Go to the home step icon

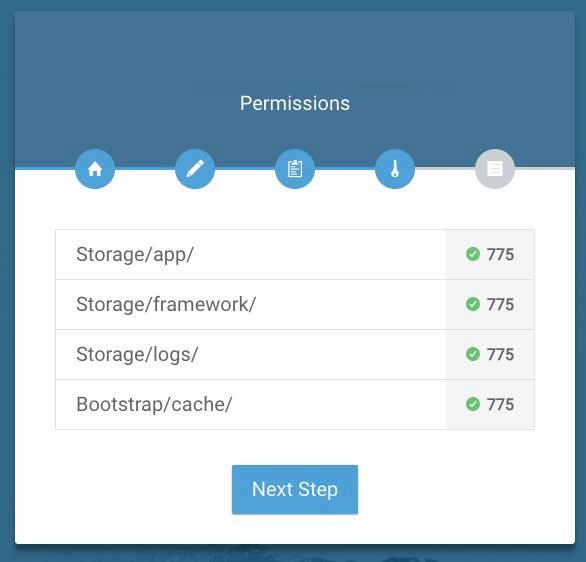[95, 169]
